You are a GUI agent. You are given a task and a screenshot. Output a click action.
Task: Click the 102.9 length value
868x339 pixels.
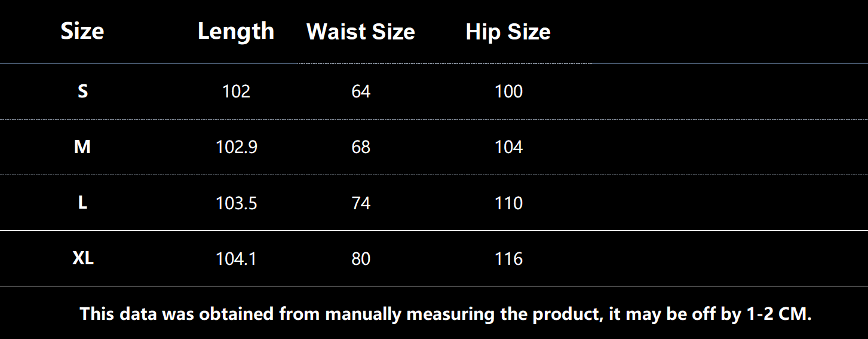[x=236, y=147]
